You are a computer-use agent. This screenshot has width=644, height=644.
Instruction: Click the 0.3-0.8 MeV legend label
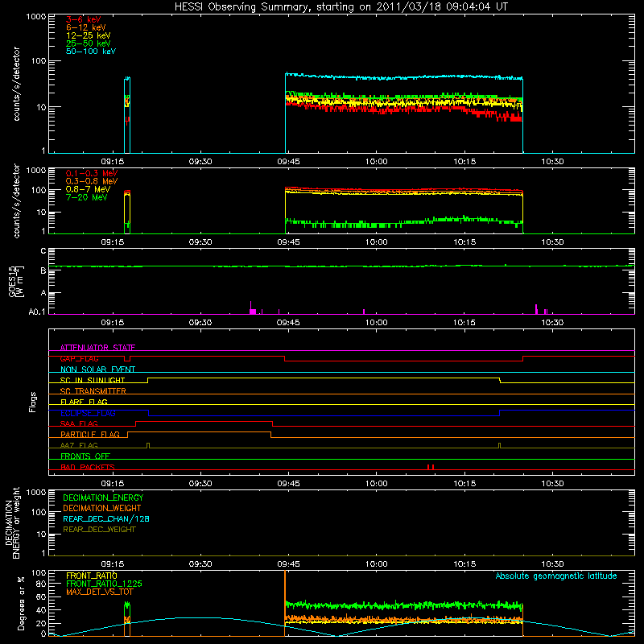(x=92, y=181)
